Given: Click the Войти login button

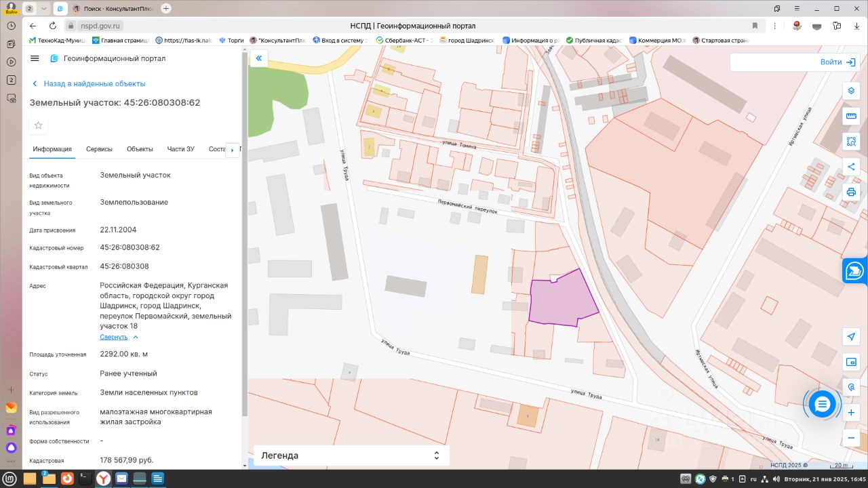Looking at the screenshot, I should click(x=837, y=62).
